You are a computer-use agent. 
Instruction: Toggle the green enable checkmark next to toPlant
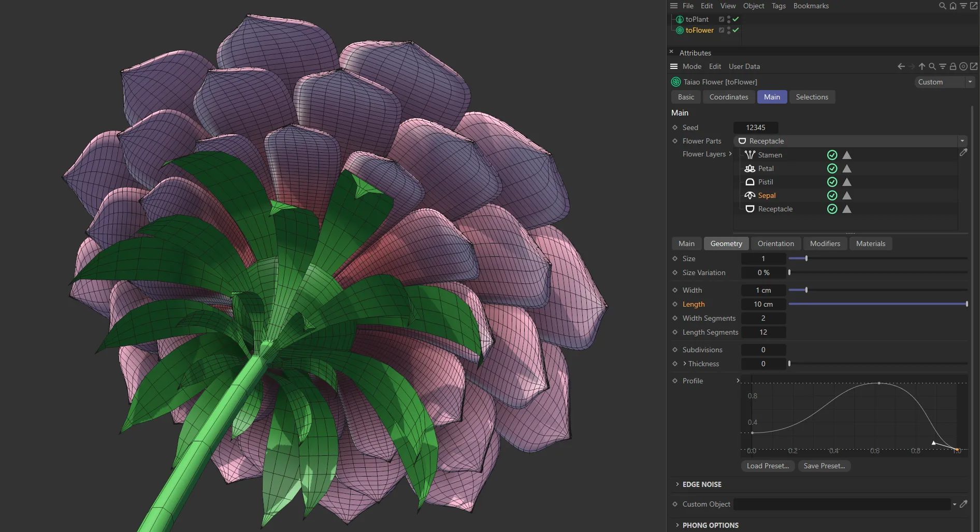735,19
